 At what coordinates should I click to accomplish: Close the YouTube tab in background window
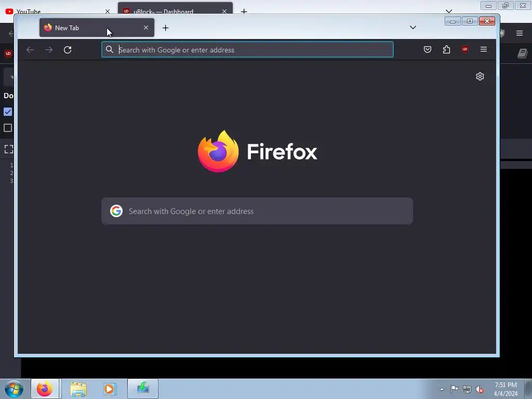108,11
